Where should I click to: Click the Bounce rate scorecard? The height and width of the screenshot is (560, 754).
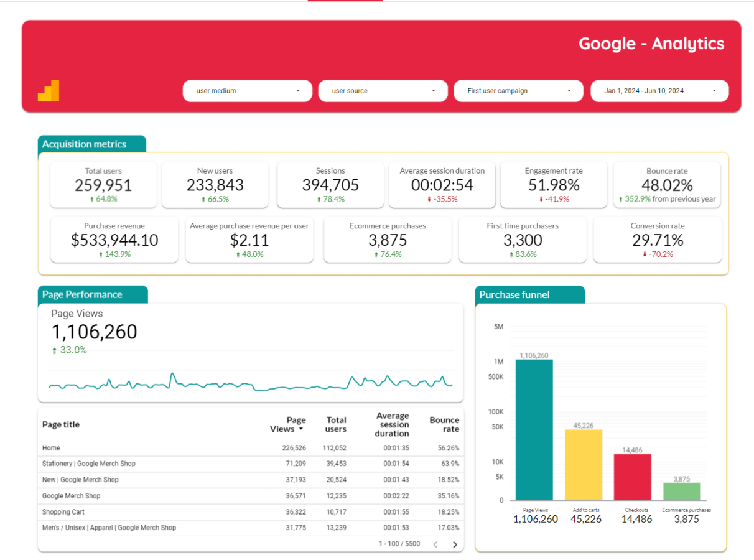coord(667,185)
